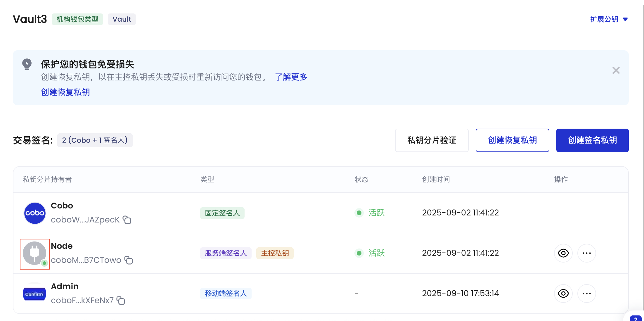
Task: Click the 创建签名私钥 button
Action: click(x=593, y=140)
